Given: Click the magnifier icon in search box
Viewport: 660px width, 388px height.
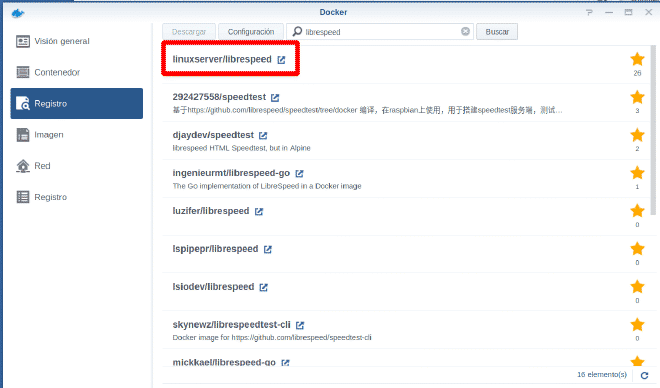Looking at the screenshot, I should click(297, 32).
